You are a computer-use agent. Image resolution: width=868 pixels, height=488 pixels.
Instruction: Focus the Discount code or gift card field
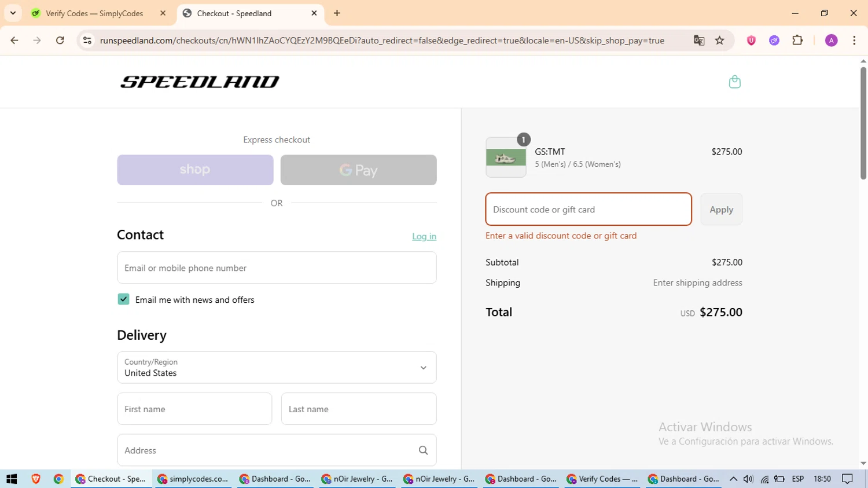(x=589, y=210)
